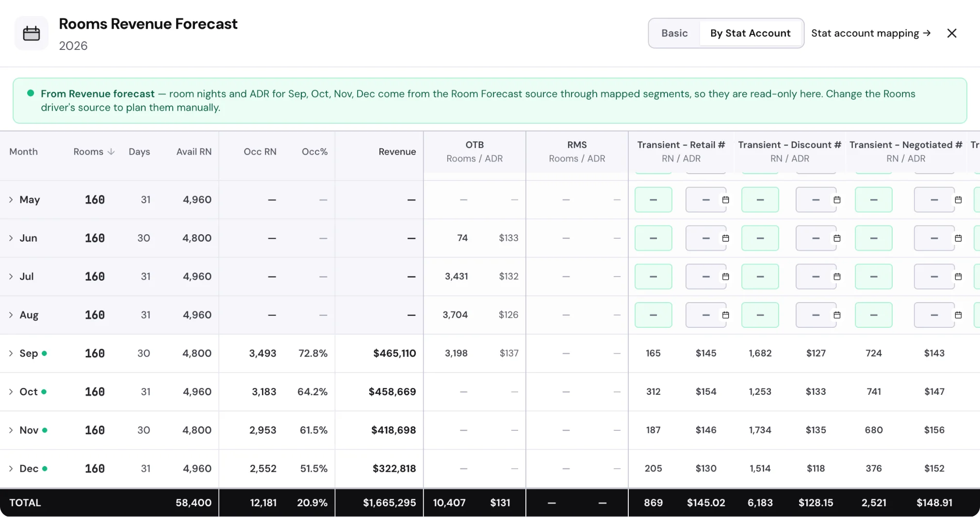Open calendar icon in Jun Transient Negotiated ADR
The width and height of the screenshot is (980, 517).
coord(958,238)
